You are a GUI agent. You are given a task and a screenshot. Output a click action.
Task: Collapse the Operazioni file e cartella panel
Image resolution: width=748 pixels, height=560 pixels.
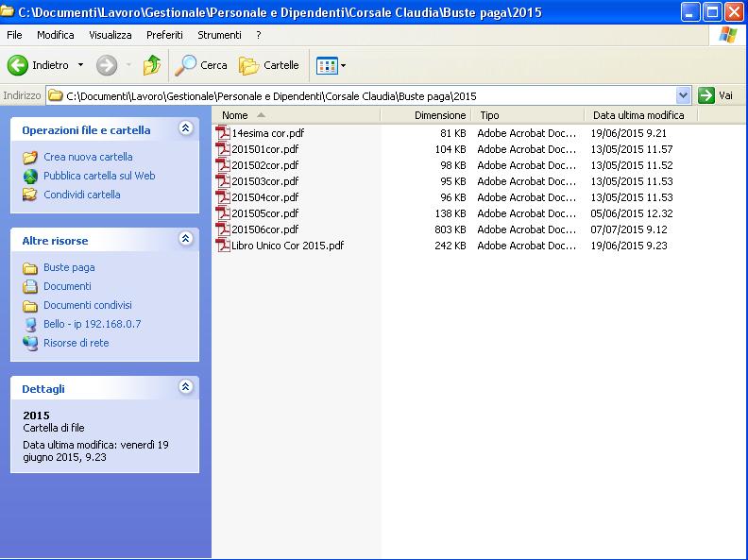[185, 129]
